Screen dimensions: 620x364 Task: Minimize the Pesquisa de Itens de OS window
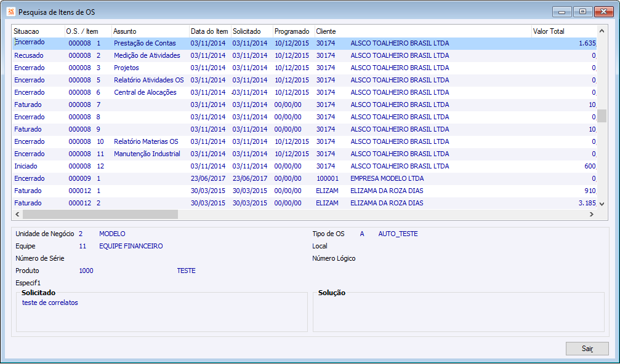tap(562, 12)
